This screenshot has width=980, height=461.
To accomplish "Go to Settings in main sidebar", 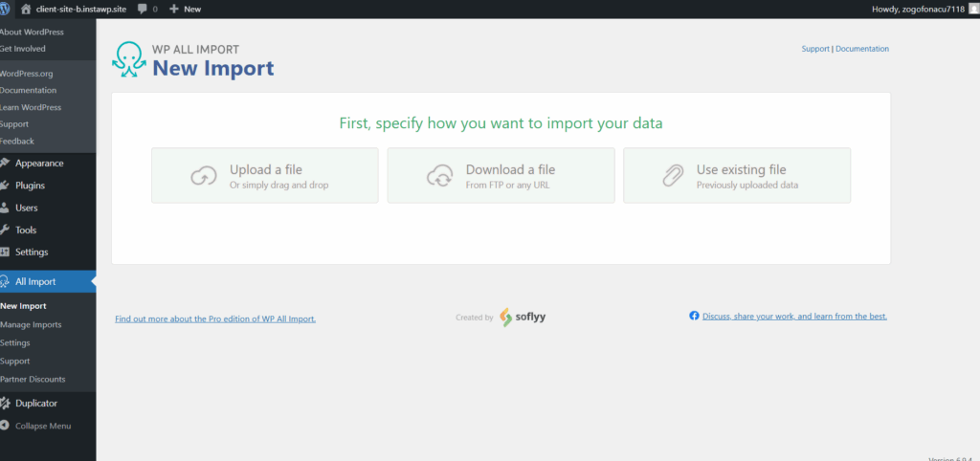I will click(32, 252).
